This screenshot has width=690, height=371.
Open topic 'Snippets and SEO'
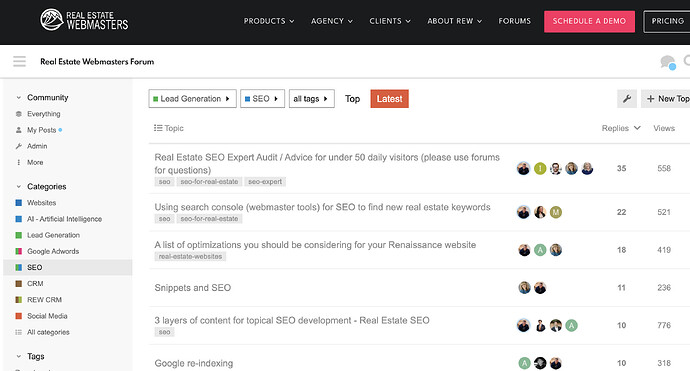point(193,288)
